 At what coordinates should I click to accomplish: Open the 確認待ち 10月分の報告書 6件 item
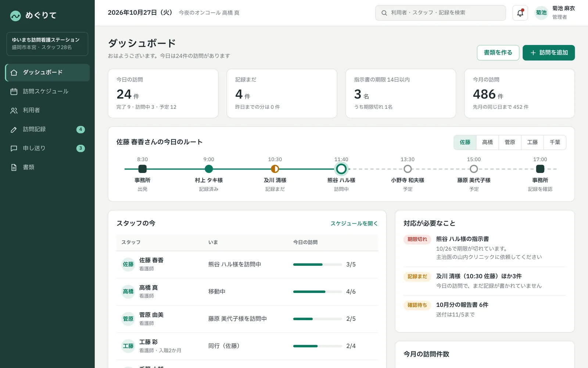(485, 310)
